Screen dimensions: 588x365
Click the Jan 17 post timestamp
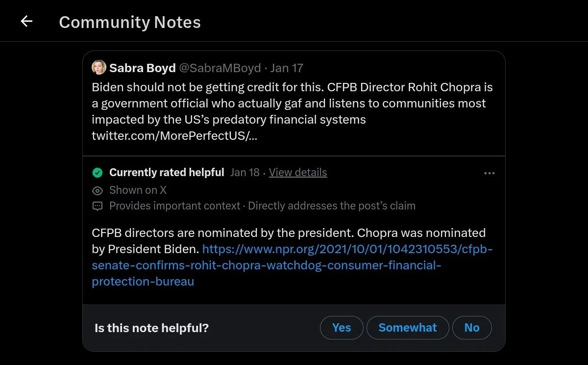(x=287, y=68)
